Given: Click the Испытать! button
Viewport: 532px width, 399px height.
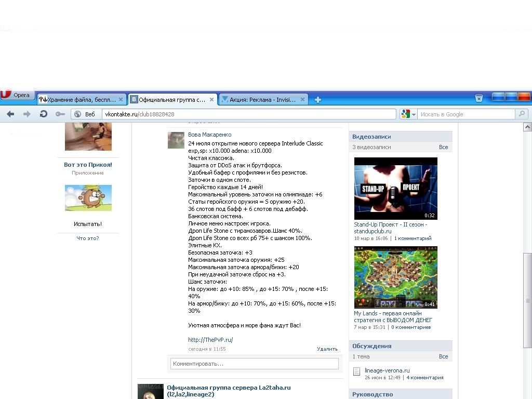Looking at the screenshot, I should (88, 224).
